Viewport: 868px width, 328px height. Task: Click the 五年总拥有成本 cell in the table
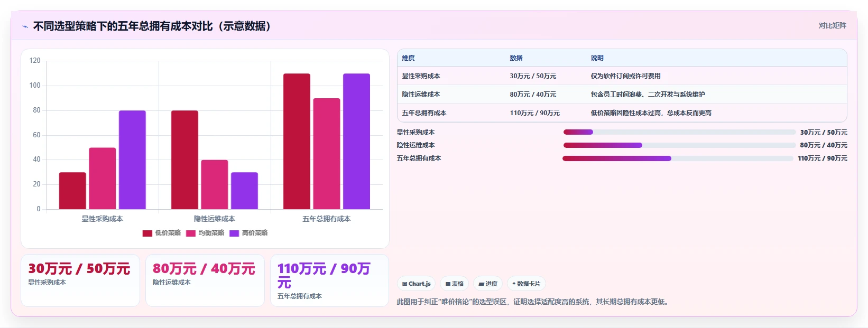click(424, 113)
